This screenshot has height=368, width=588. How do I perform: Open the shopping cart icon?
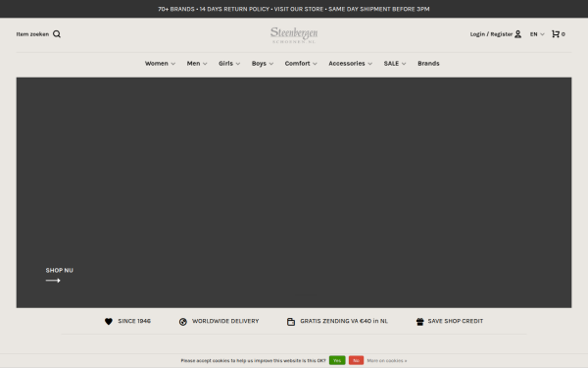(556, 34)
